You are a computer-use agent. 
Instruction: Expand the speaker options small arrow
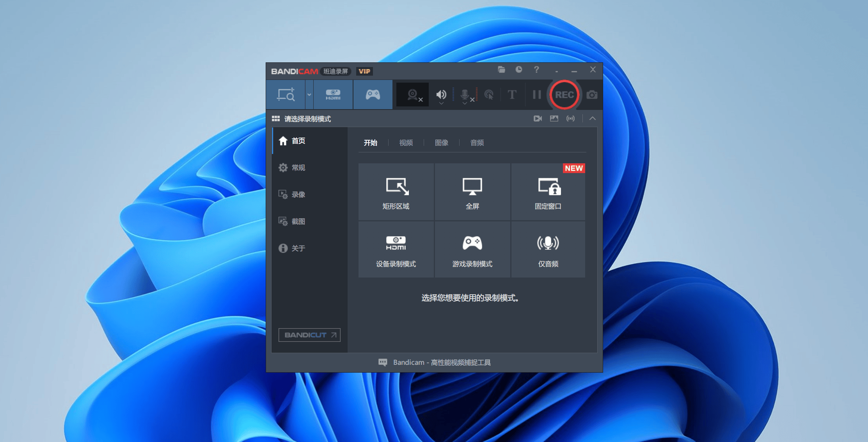pyautogui.click(x=441, y=104)
